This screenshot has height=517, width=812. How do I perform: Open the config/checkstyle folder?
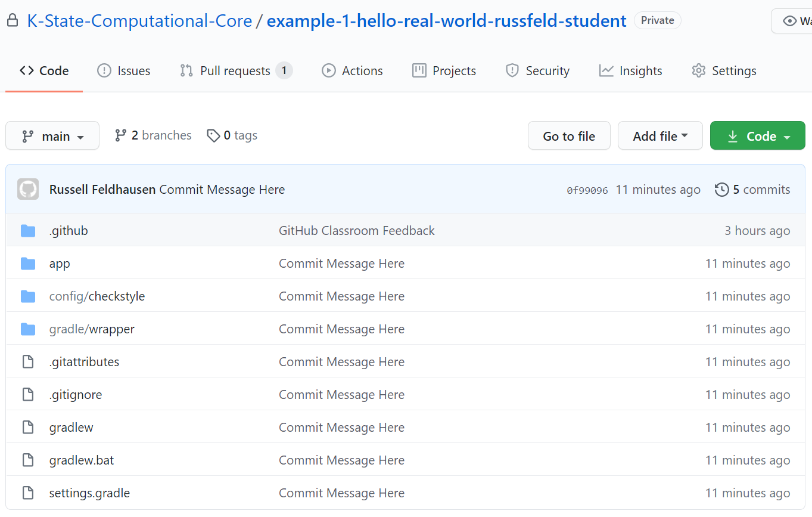tap(97, 296)
